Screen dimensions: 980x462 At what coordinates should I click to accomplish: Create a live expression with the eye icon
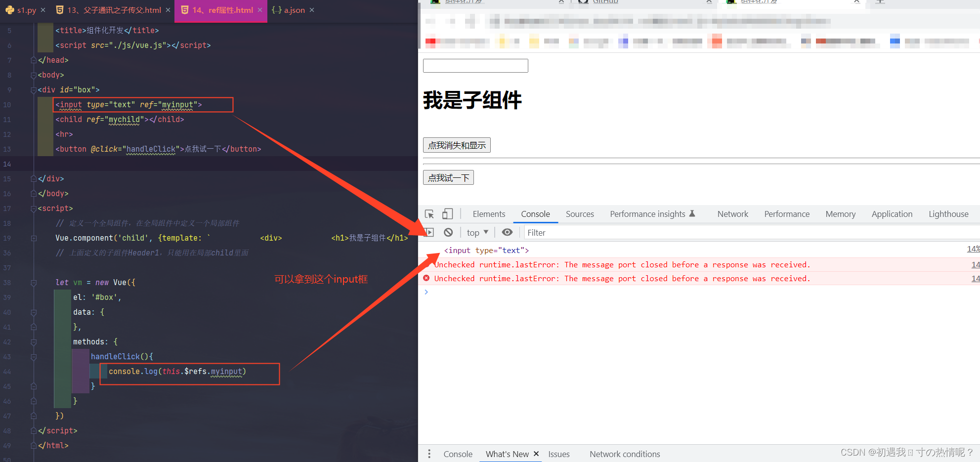tap(507, 232)
